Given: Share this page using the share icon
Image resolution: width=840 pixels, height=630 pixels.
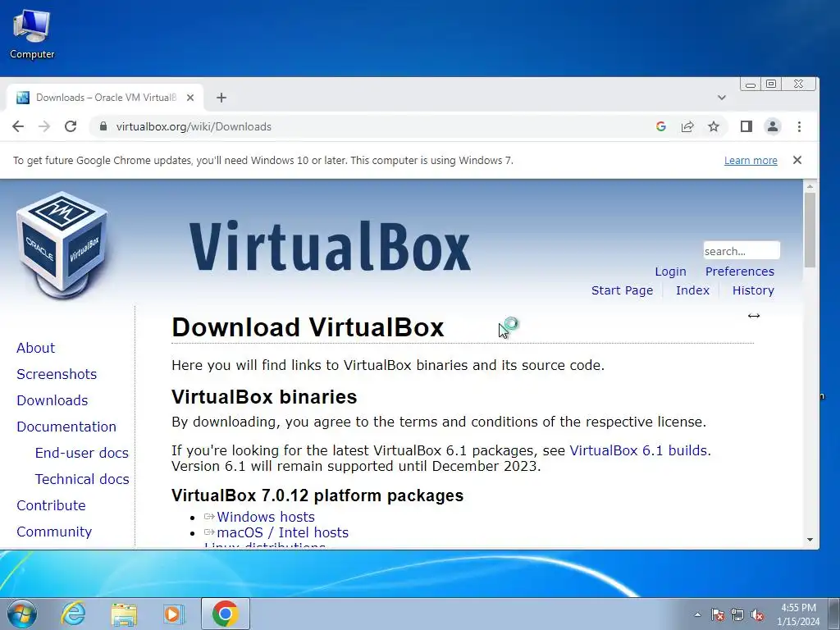Looking at the screenshot, I should [x=687, y=126].
